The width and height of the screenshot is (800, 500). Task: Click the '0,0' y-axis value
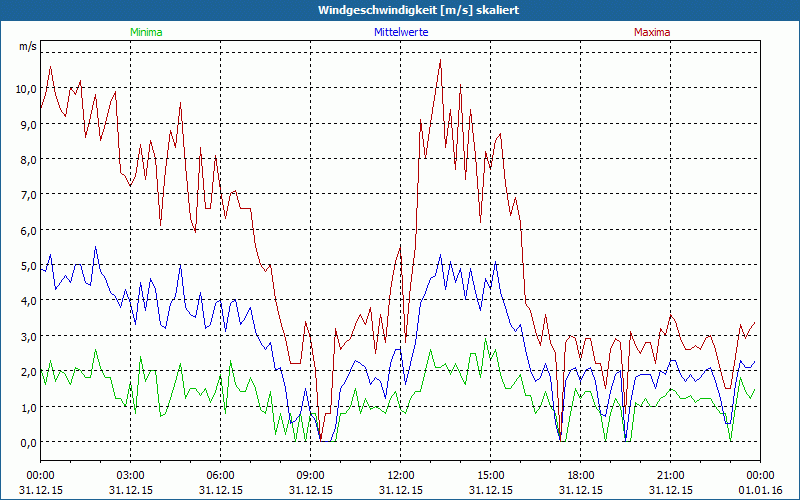point(29,442)
